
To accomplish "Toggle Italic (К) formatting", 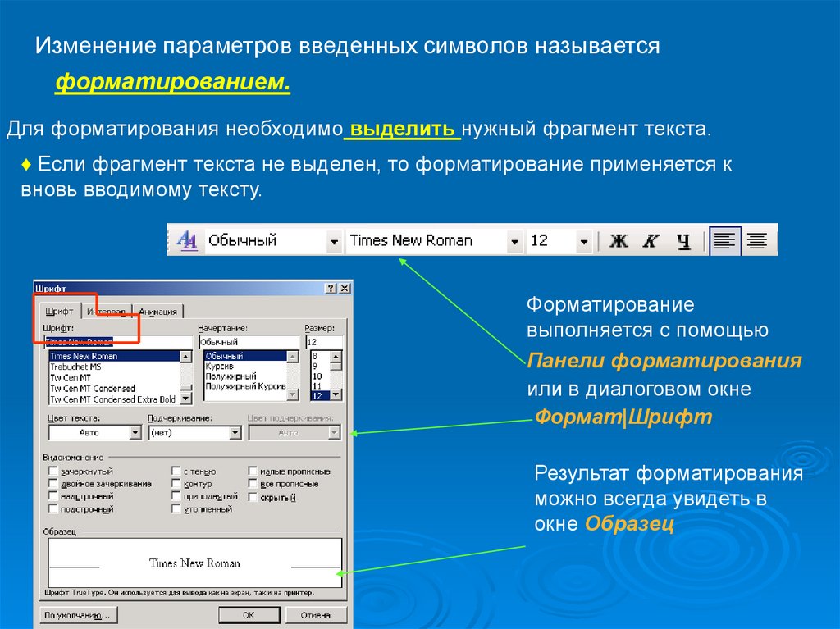I will (x=651, y=241).
